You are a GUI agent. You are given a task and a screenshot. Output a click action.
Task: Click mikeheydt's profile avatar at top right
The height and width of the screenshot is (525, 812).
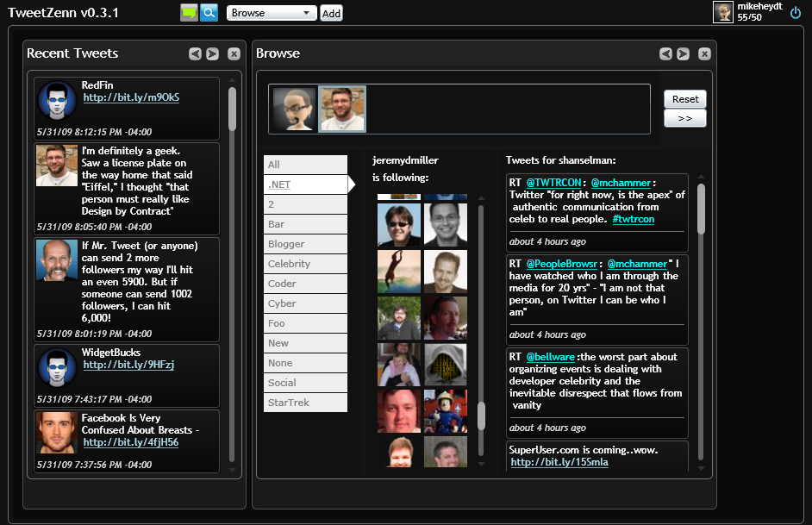[723, 12]
